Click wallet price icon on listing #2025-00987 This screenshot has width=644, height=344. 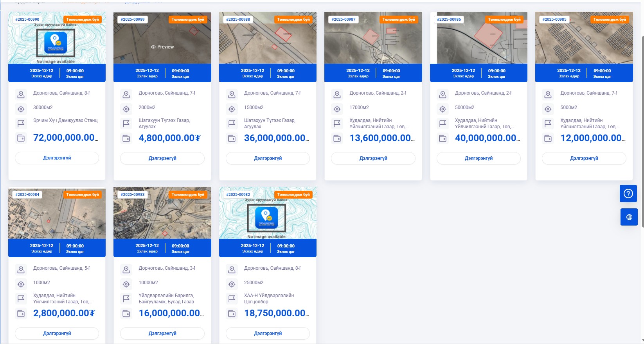pos(337,138)
